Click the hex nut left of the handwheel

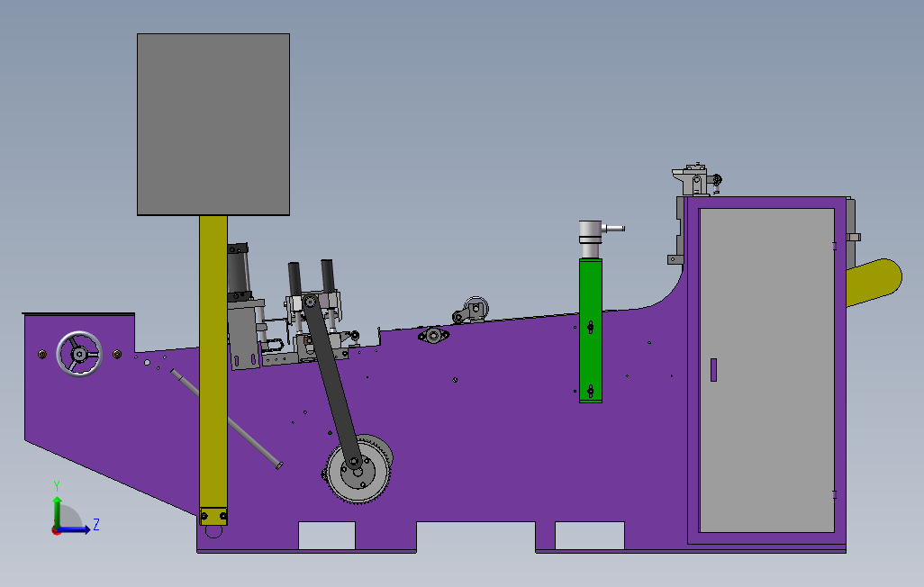point(41,354)
